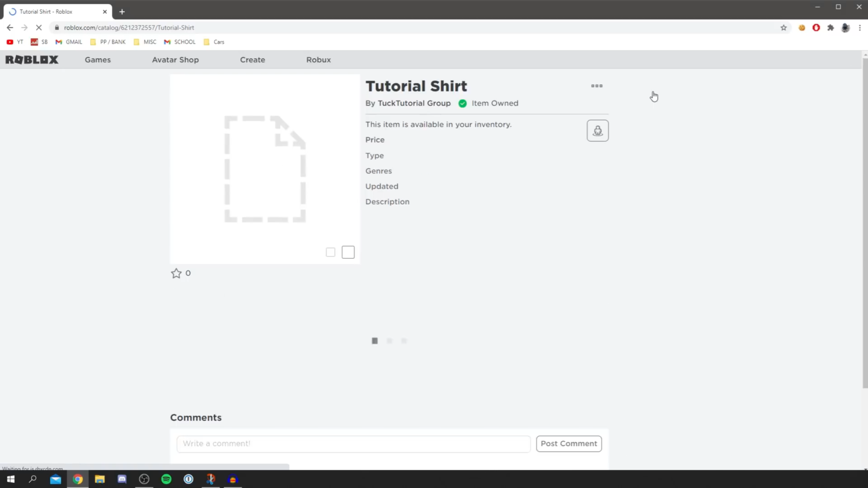This screenshot has height=488, width=868.
Task: Open the Chrome extensions puzzle icon
Action: tap(830, 27)
